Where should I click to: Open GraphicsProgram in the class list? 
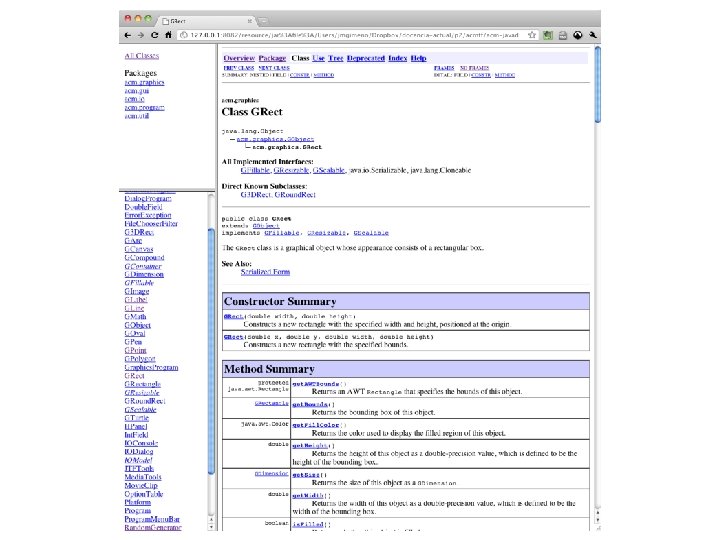tap(151, 367)
